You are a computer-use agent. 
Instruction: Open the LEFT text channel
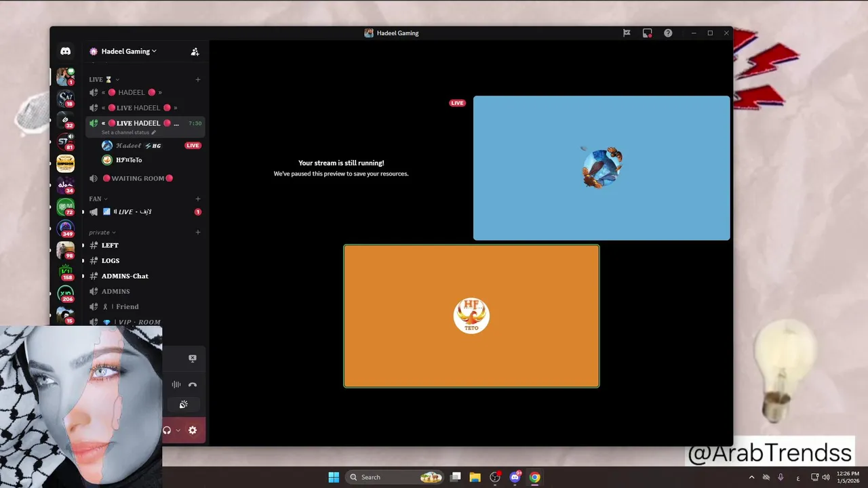click(145, 245)
